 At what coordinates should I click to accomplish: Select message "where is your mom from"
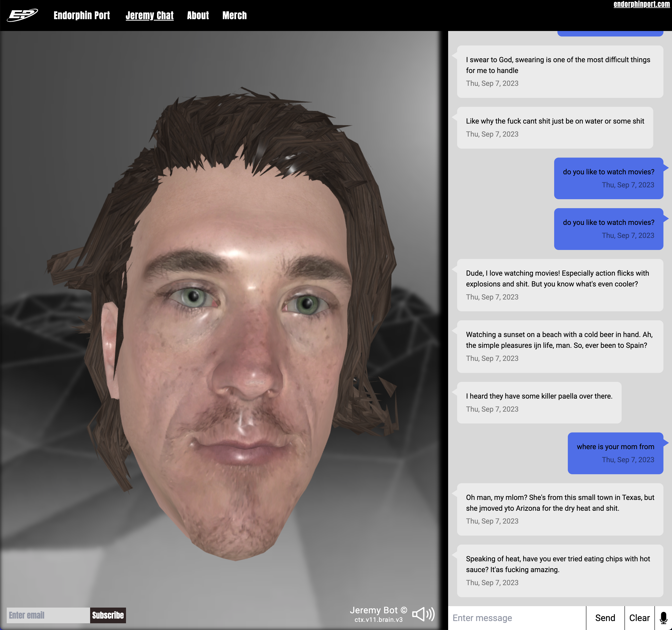pos(615,453)
